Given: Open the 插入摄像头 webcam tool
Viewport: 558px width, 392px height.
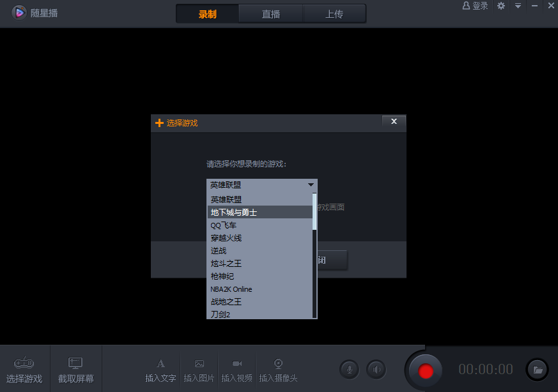Looking at the screenshot, I should coord(278,368).
